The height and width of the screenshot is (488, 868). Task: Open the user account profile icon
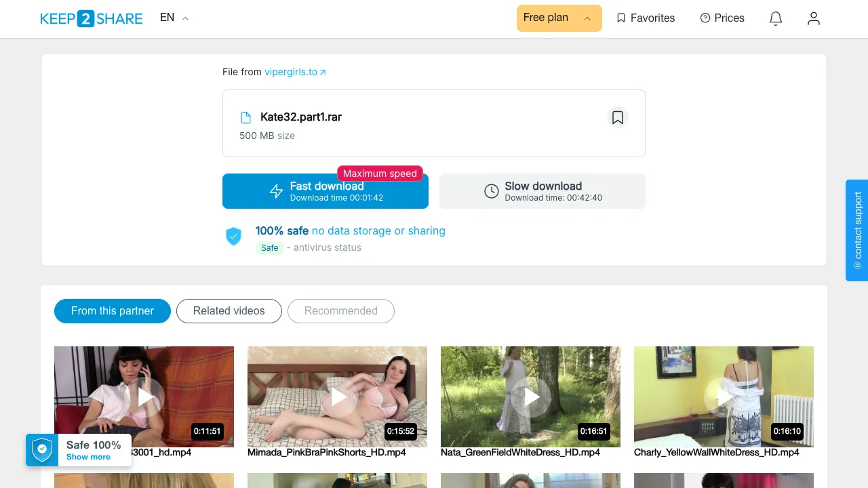814,18
